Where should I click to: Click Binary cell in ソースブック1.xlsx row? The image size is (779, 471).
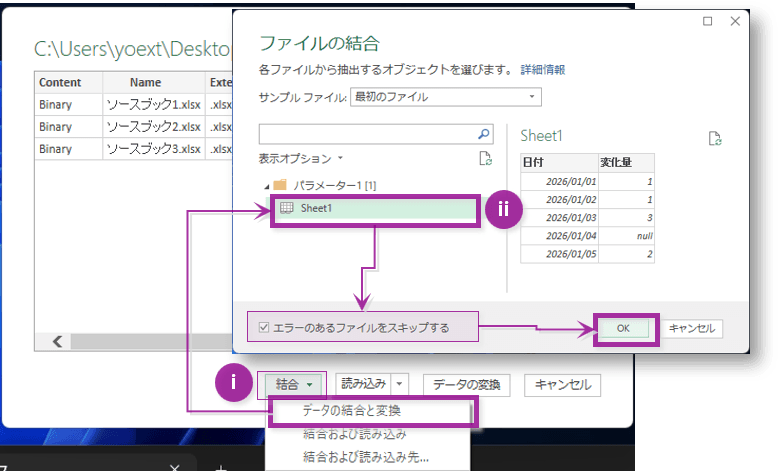[69, 104]
